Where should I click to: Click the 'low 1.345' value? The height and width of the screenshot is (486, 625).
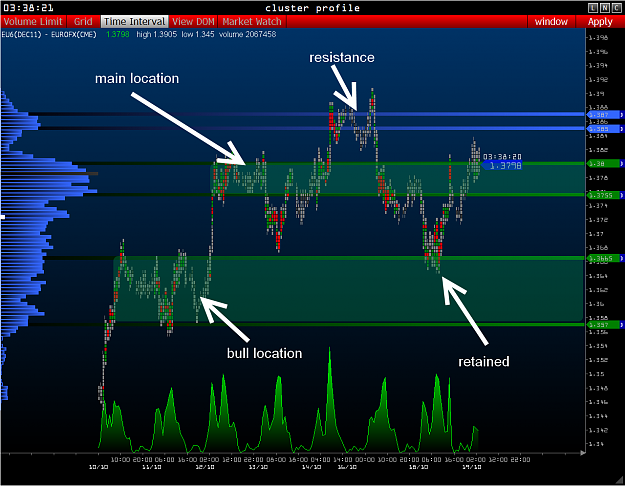point(198,34)
